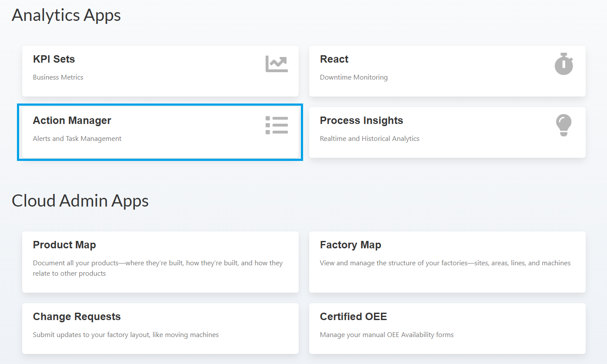Click 'Realtime and Historical Analytics' subtitle
The image size is (607, 364).
pyautogui.click(x=370, y=139)
